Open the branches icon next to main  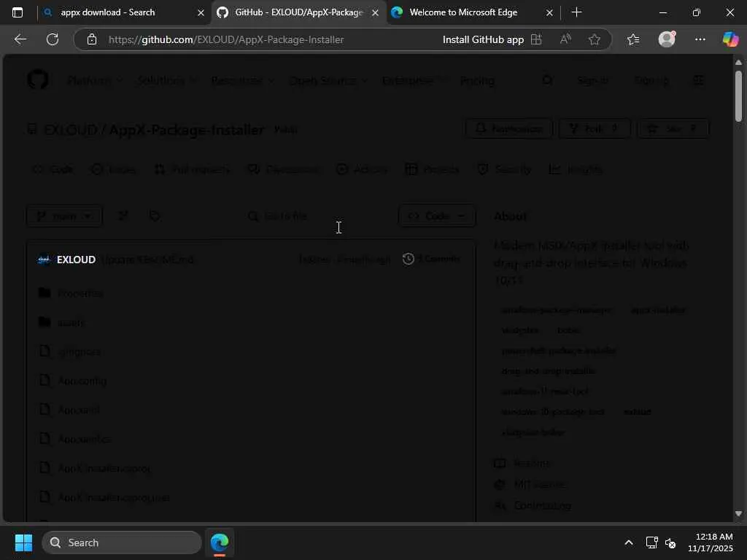pyautogui.click(x=123, y=216)
